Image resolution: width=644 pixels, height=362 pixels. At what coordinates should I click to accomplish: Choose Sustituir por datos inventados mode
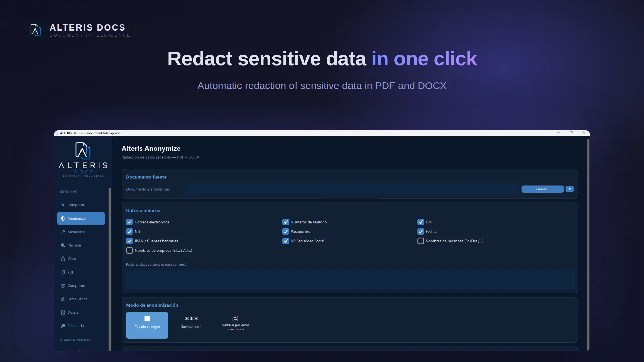pyautogui.click(x=235, y=325)
